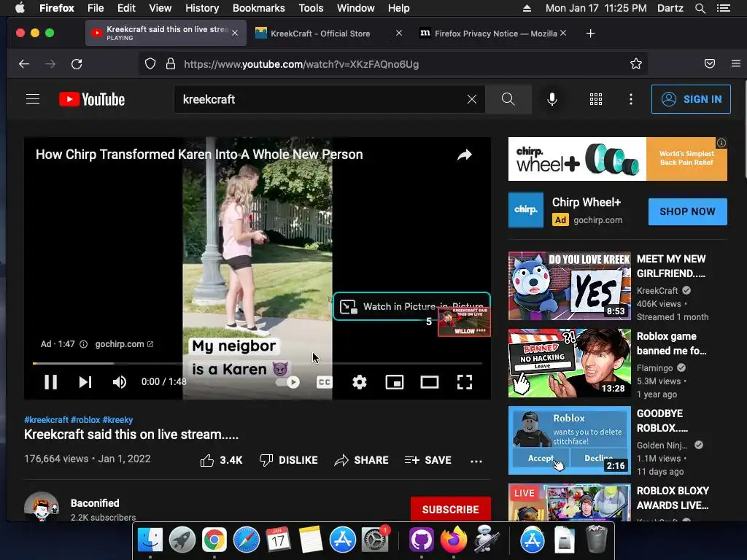
Task: Open more actions ellipsis under video
Action: point(476,461)
